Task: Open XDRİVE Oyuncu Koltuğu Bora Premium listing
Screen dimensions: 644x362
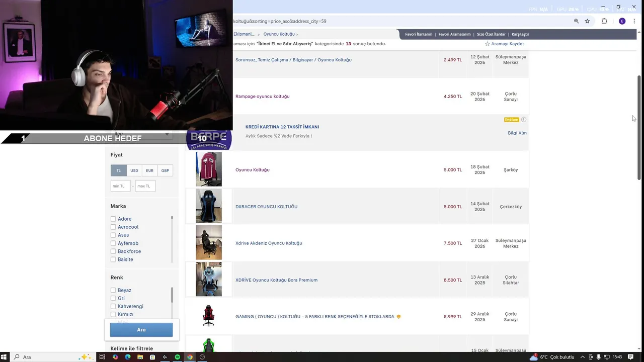Action: [276, 280]
